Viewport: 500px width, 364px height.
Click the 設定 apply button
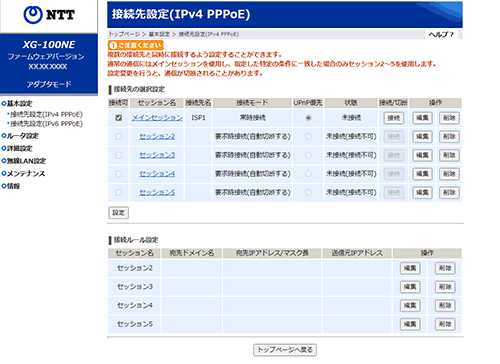pos(118,213)
